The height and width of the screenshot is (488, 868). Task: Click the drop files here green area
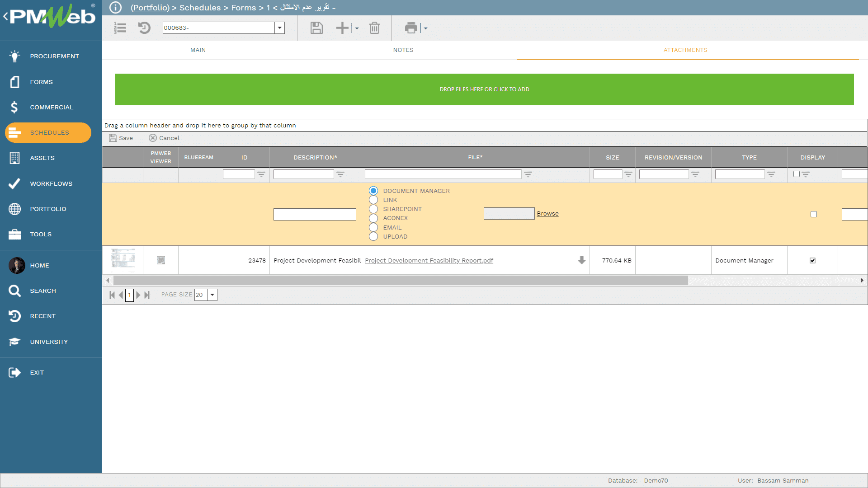pyautogui.click(x=484, y=89)
